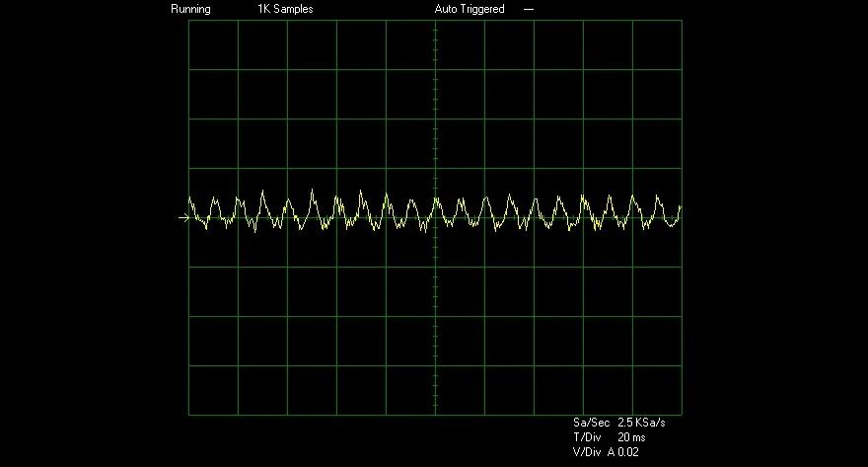Click the channel ground level arrow marker
The width and height of the screenshot is (868, 467).
click(183, 218)
